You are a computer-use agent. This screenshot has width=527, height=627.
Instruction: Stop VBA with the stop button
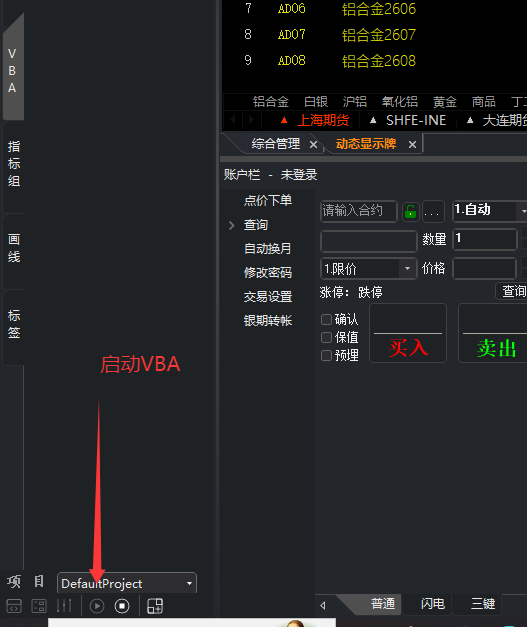click(x=122, y=606)
